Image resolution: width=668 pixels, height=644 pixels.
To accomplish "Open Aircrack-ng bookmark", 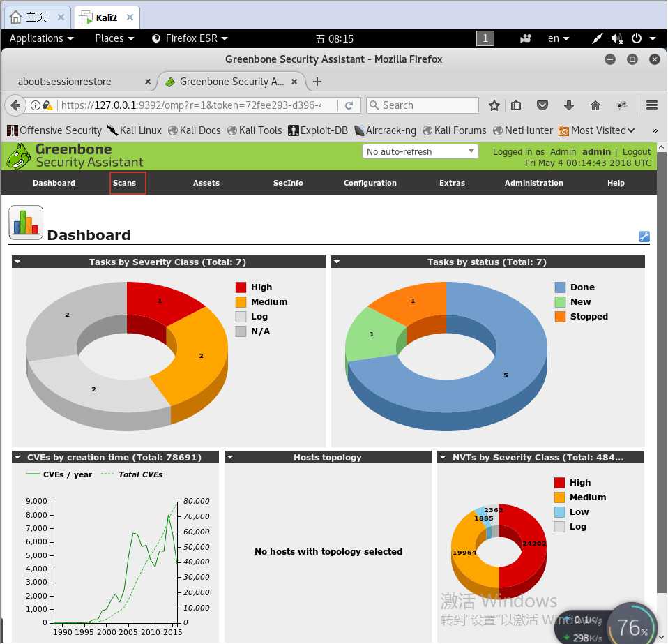I will coord(385,130).
